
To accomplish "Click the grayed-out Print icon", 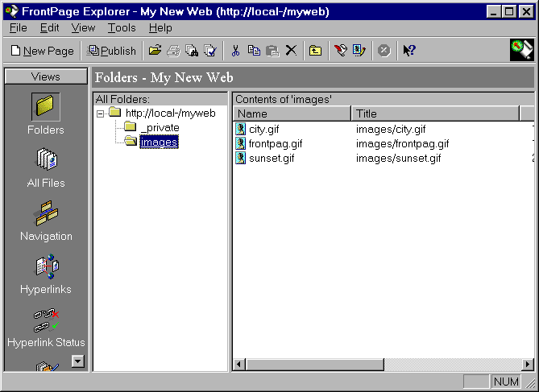I will point(173,51).
